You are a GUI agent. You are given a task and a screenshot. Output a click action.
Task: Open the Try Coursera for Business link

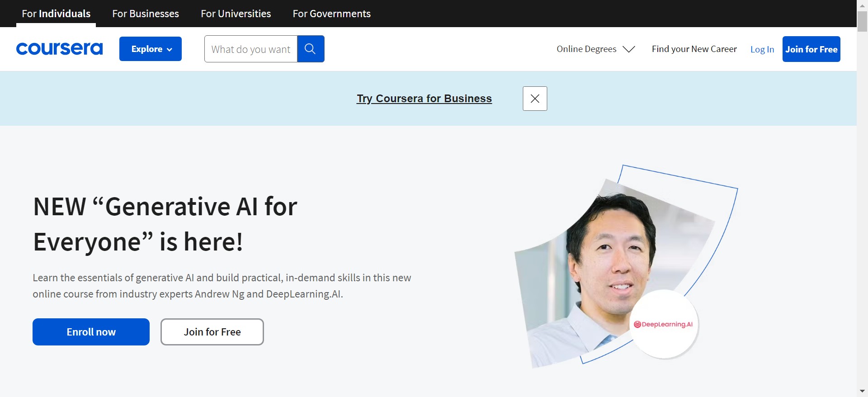click(x=424, y=99)
